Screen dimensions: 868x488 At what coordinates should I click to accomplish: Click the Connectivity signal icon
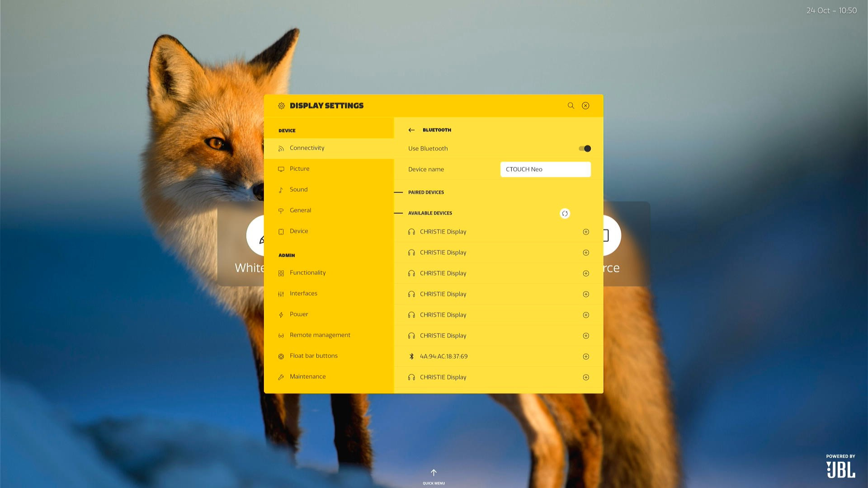(x=281, y=149)
